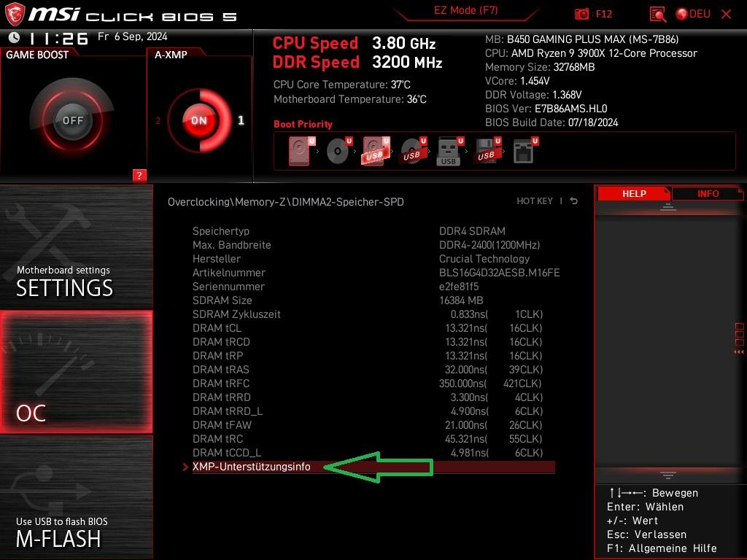Open the HELP tab
Screen dimensions: 747x560
coord(634,193)
